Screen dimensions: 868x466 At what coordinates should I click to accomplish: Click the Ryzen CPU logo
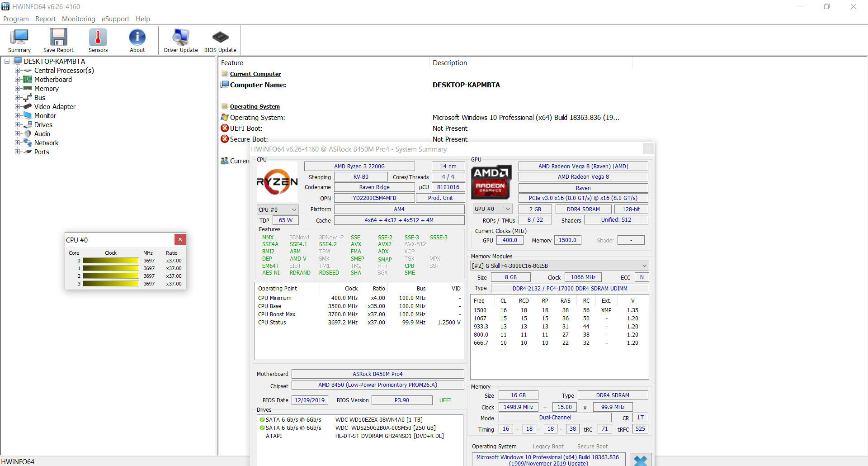point(277,182)
